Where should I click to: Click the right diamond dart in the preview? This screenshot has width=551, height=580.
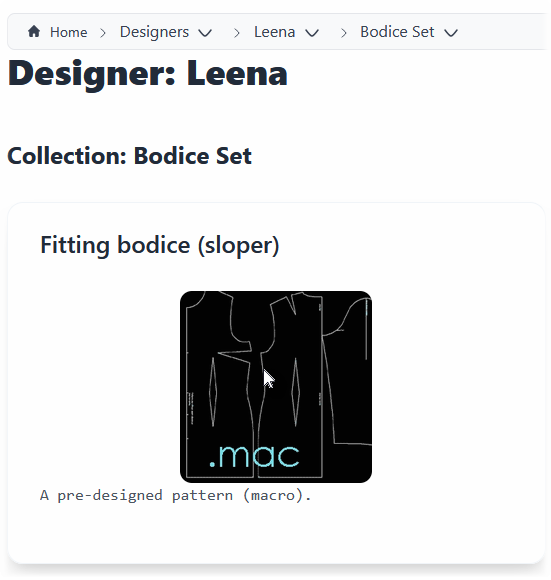tap(295, 392)
